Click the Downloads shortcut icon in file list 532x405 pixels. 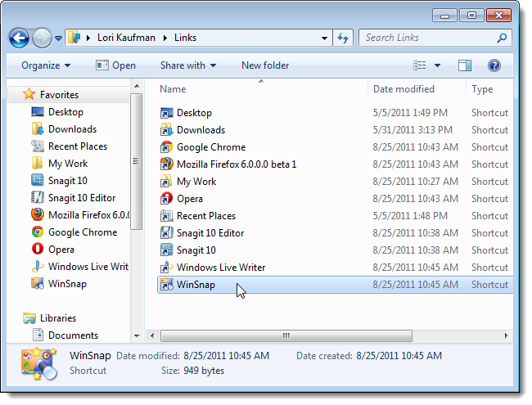pos(166,130)
